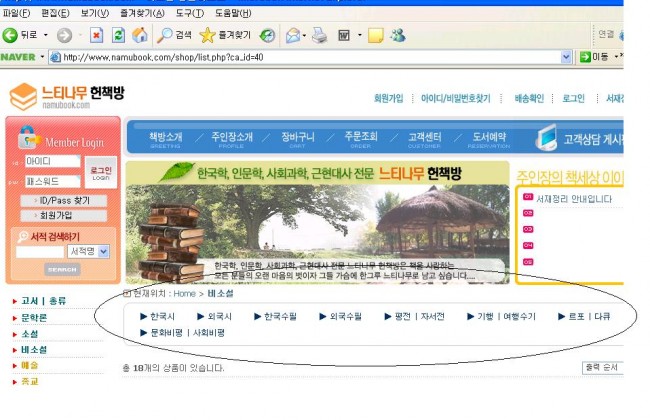
Task: Open the 즐겨찾기(A) menu
Action: pyautogui.click(x=143, y=13)
